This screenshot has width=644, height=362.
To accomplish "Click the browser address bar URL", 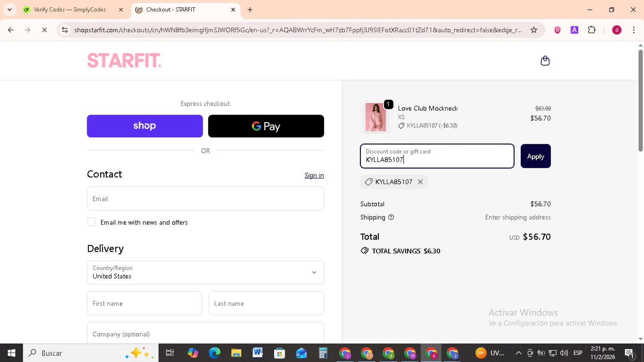I will (x=298, y=30).
